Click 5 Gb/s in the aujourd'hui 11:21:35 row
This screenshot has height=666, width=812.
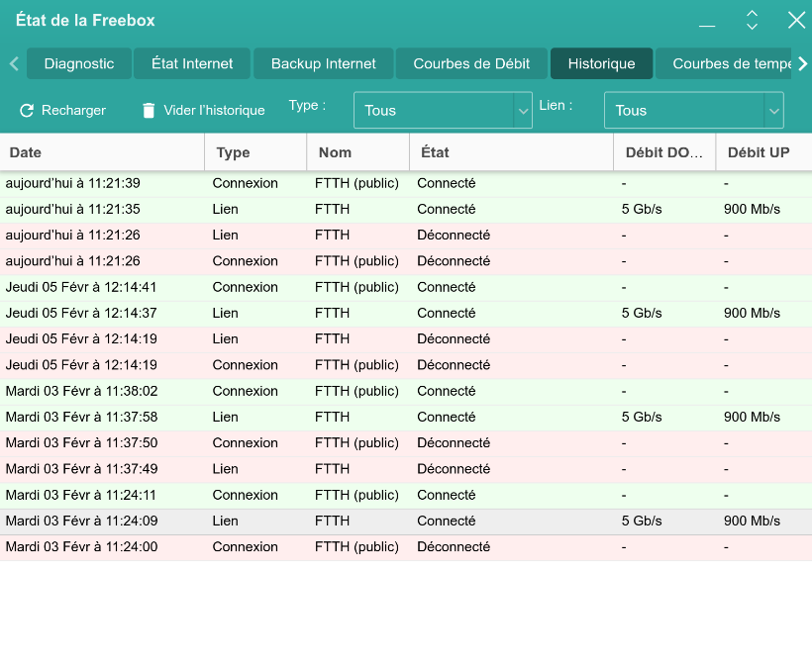(642, 209)
